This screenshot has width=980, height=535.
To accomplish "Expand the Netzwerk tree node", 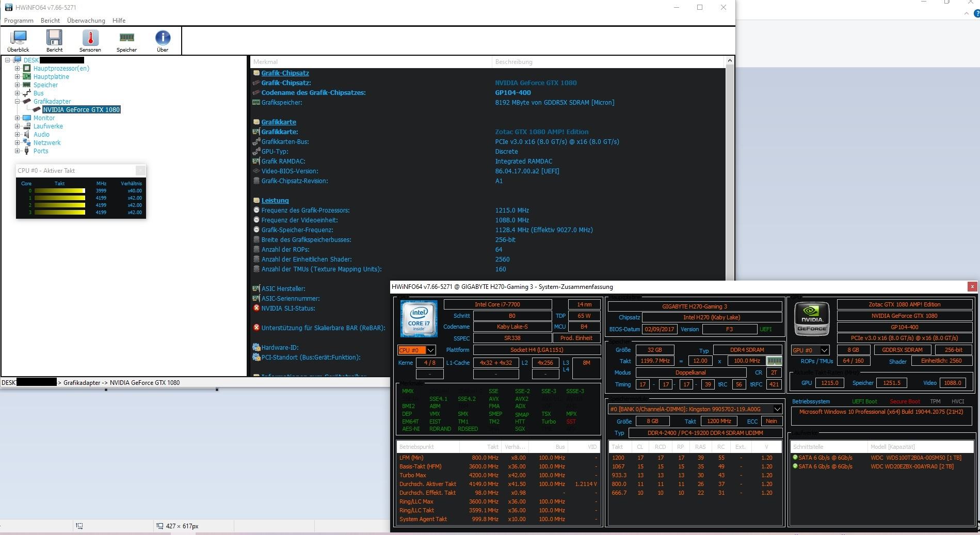I will coord(17,143).
